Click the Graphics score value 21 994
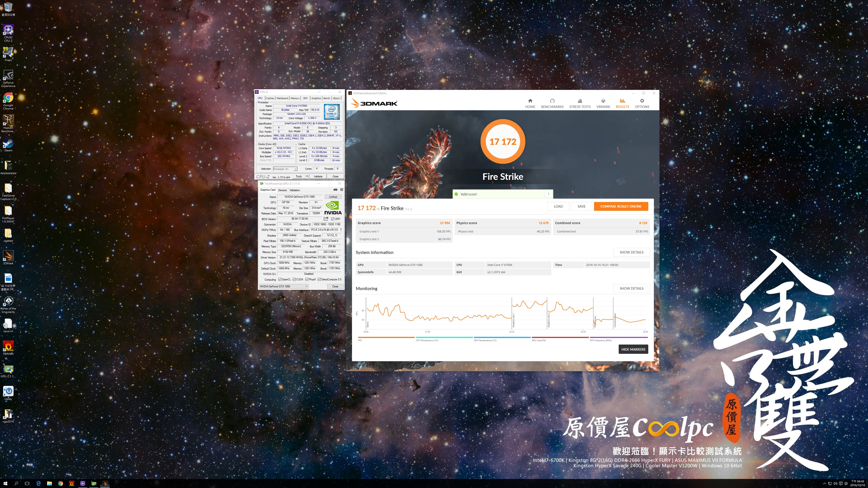This screenshot has height=488, width=868. pos(444,223)
